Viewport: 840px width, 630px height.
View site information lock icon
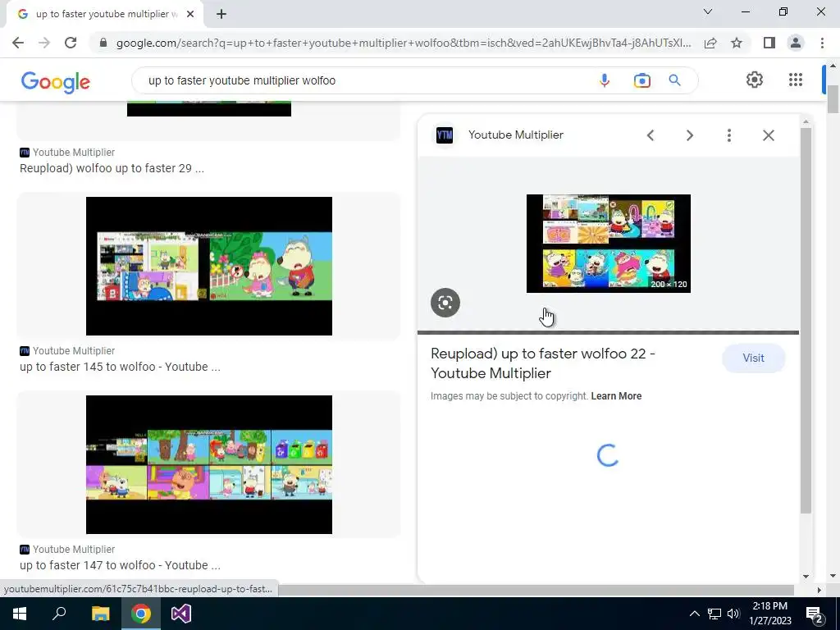pyautogui.click(x=103, y=43)
